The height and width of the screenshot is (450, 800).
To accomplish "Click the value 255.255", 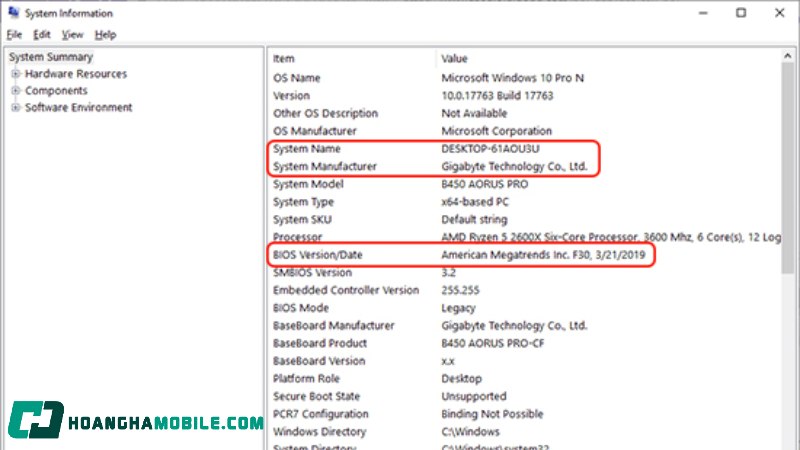I will tap(460, 290).
